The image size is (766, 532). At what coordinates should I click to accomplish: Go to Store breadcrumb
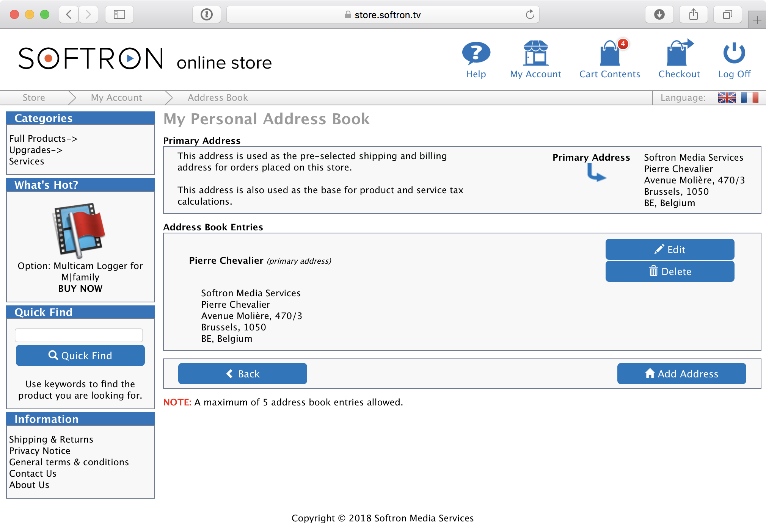(34, 98)
